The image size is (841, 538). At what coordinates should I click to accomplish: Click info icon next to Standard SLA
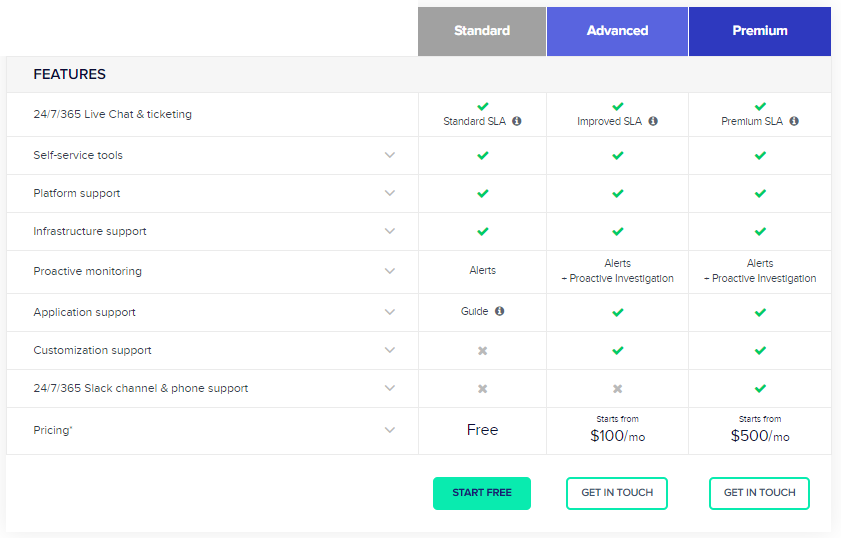click(517, 121)
